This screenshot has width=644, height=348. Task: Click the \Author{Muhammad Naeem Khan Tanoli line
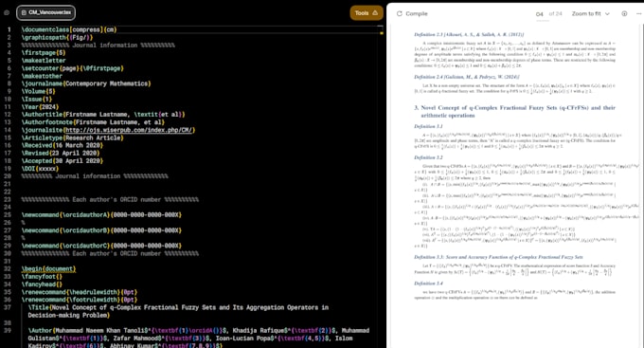click(x=198, y=339)
